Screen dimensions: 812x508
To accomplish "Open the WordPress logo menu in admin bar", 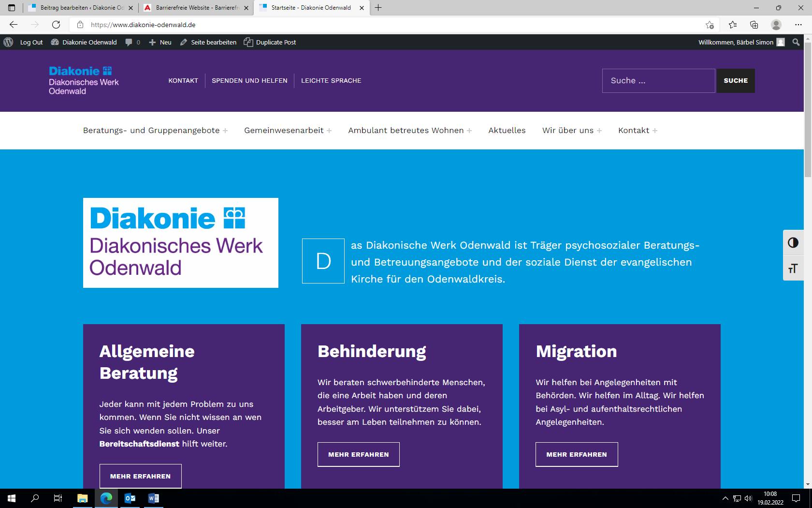I will click(x=8, y=42).
